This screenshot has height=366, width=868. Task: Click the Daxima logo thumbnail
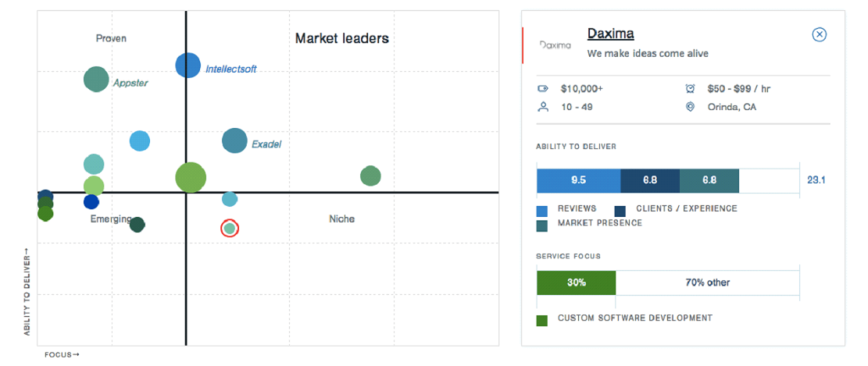pos(554,45)
